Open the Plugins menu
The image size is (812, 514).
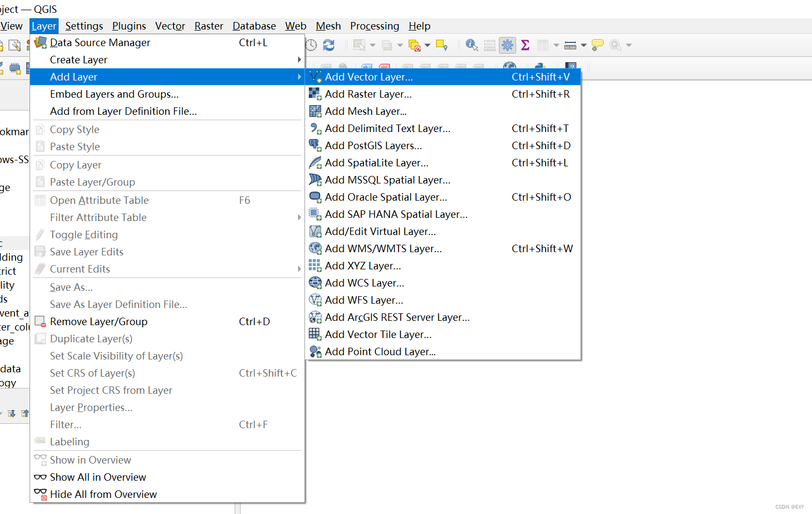pos(129,26)
